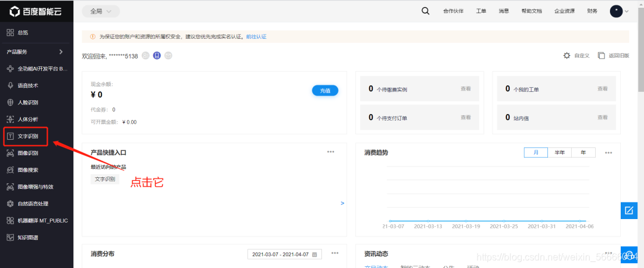Click 查看 for 站内信
The width and height of the screenshot is (644, 268).
pyautogui.click(x=602, y=117)
